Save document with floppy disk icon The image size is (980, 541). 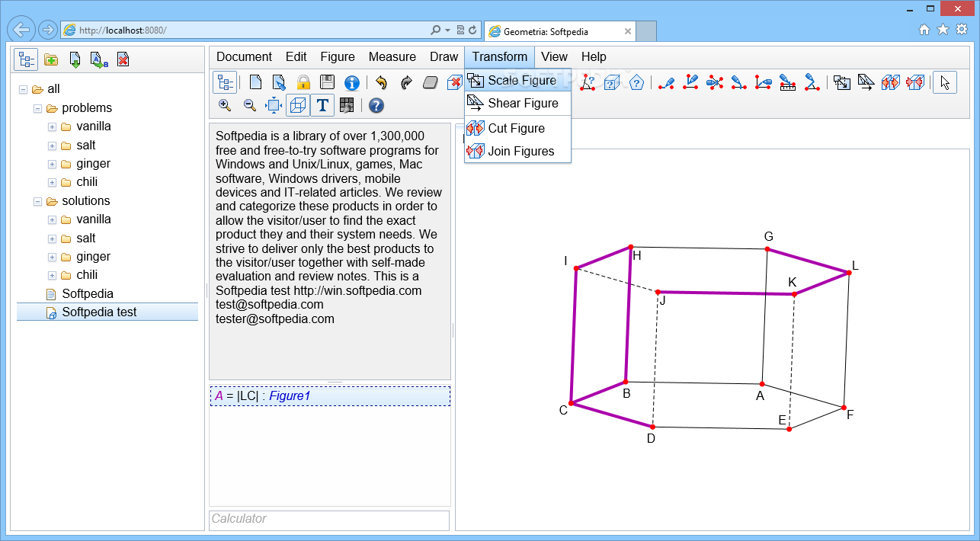pyautogui.click(x=327, y=82)
